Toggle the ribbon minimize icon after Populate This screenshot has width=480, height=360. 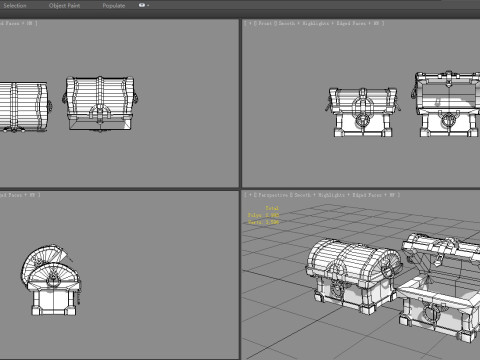[x=143, y=5]
